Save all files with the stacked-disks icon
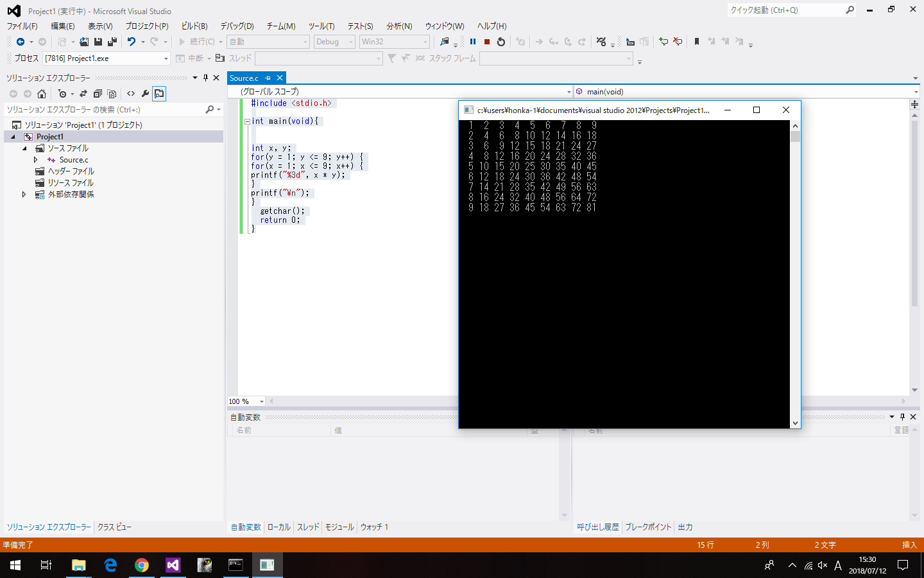The width and height of the screenshot is (924, 578). click(x=112, y=42)
